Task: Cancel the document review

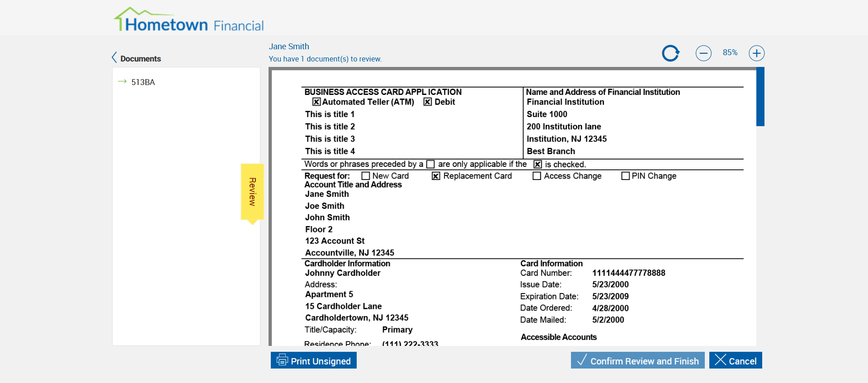Action: point(736,360)
